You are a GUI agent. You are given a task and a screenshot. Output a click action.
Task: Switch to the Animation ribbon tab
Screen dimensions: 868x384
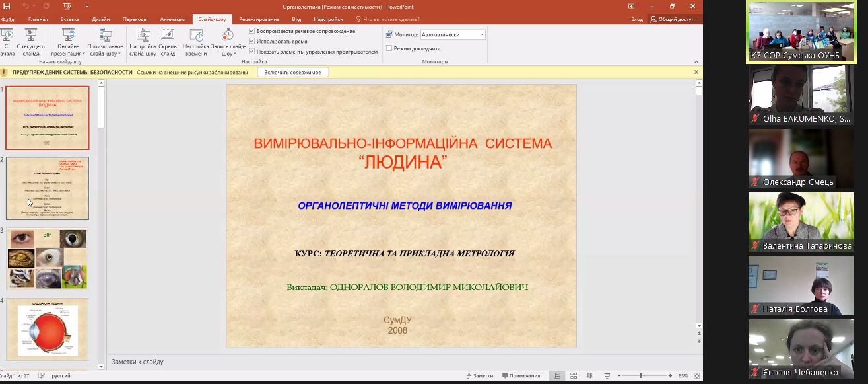172,19
